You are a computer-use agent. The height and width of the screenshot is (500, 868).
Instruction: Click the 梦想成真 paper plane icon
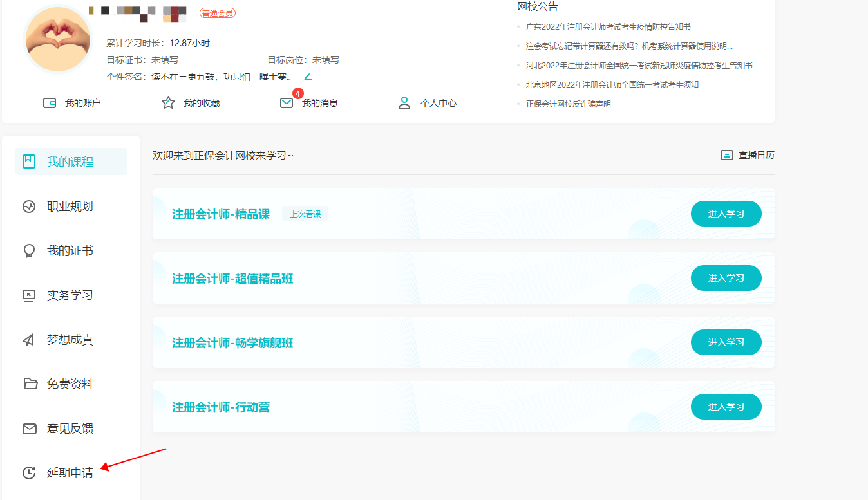28,339
